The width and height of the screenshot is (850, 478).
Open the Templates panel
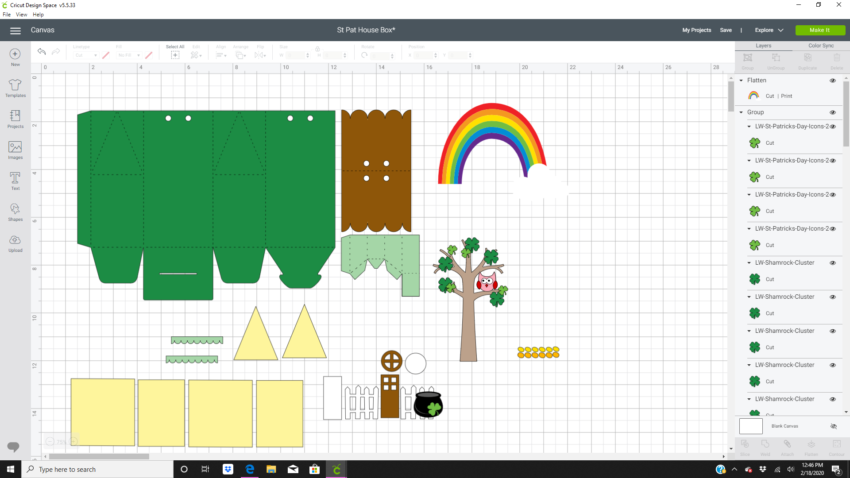click(15, 88)
